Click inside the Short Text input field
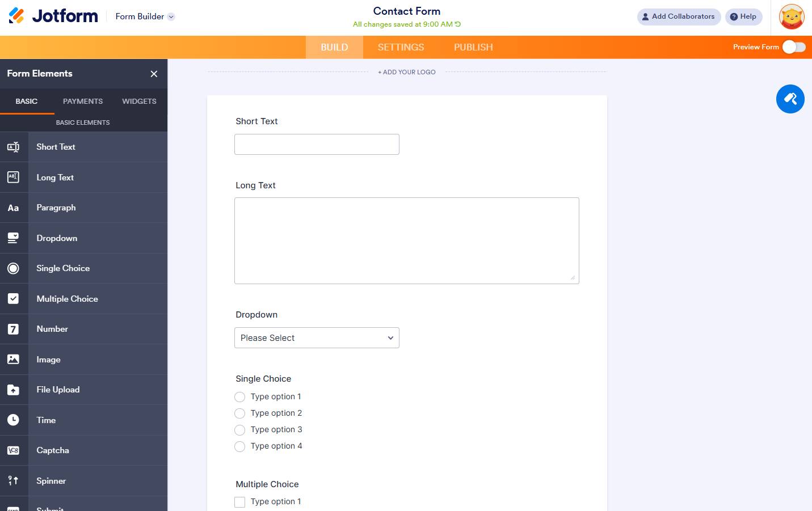812x511 pixels. (317, 144)
